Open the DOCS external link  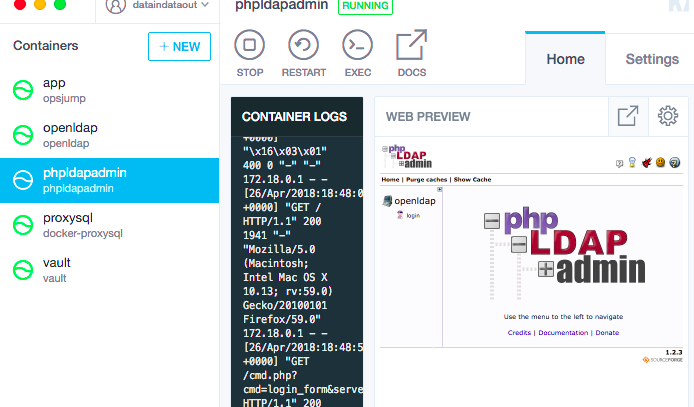[411, 46]
